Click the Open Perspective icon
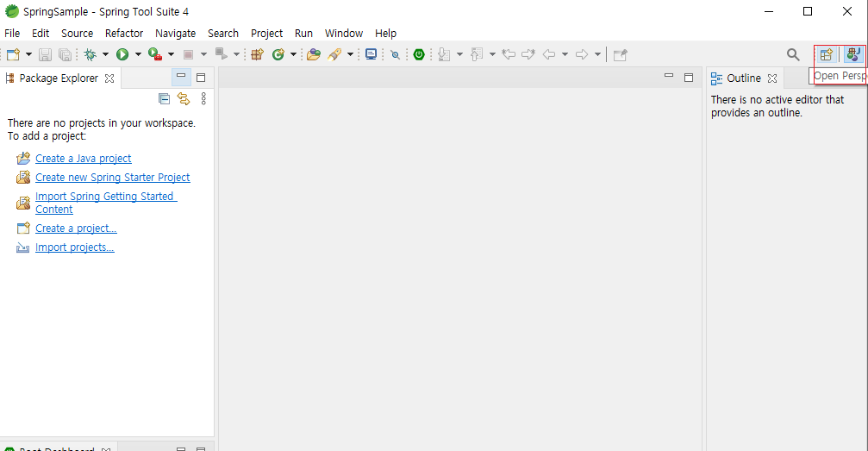 827,54
